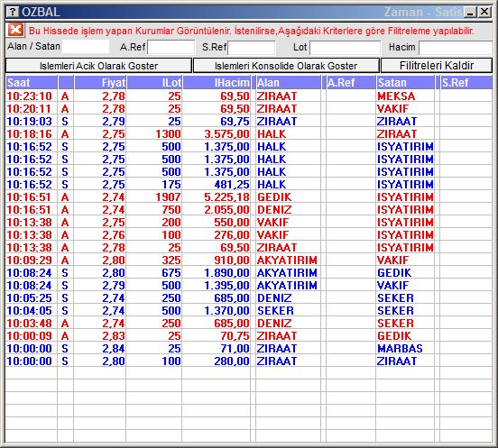Screen dimensions: 498x448
Task: Click the 550,00 volume cell
Action: pos(232,223)
